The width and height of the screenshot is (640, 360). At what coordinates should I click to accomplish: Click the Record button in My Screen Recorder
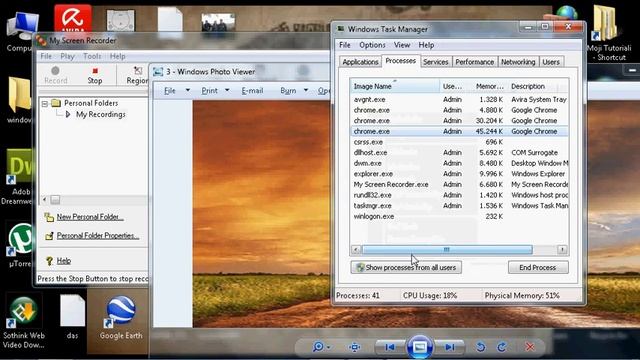pyautogui.click(x=56, y=75)
